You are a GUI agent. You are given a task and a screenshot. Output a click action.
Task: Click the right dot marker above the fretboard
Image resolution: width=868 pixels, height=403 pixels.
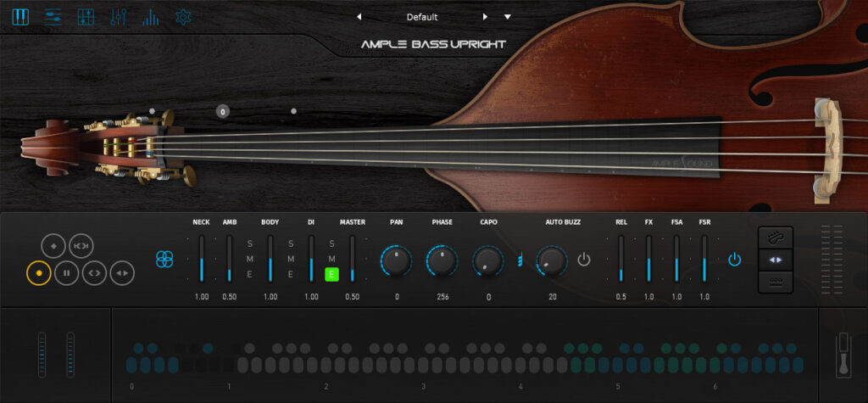[x=293, y=111]
